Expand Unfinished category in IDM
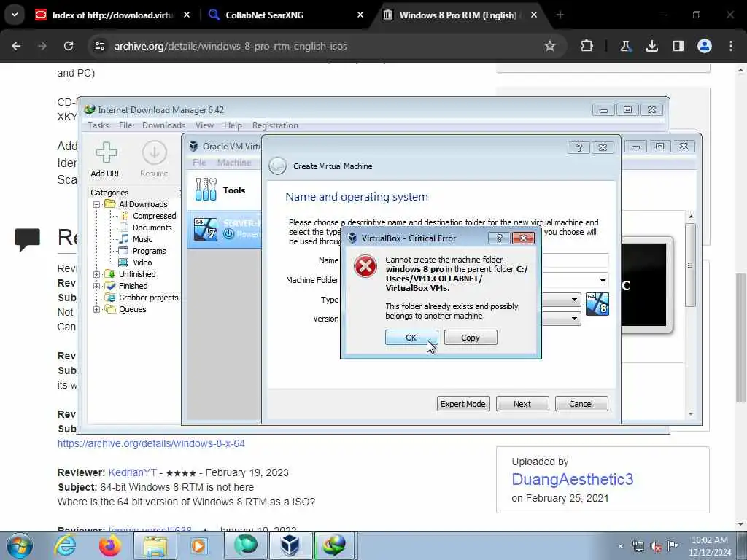 coord(97,274)
